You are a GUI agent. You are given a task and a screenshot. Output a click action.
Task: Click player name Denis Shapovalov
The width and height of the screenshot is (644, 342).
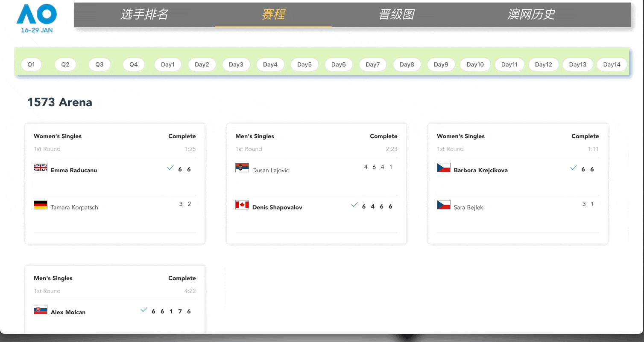(x=277, y=207)
